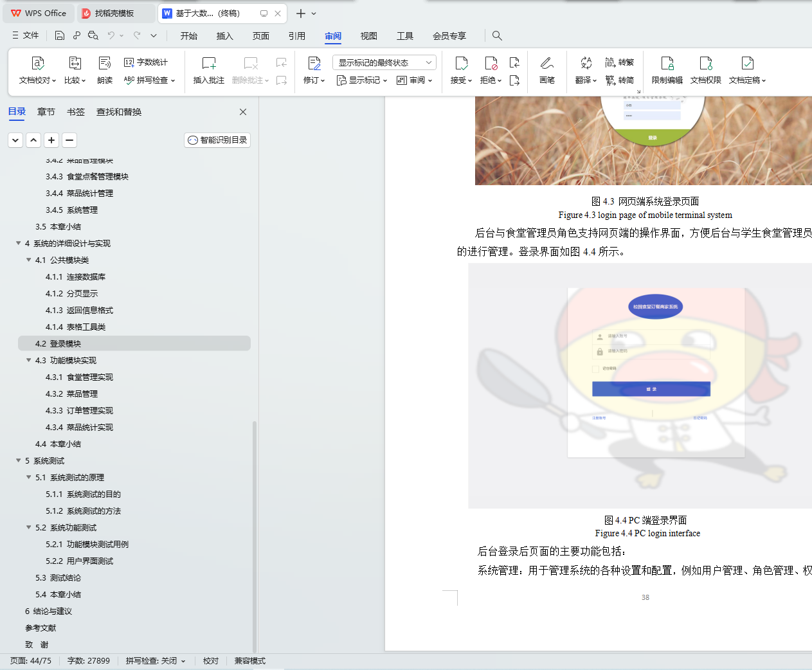
Task: Click the 智能识别目录 button
Action: point(217,140)
